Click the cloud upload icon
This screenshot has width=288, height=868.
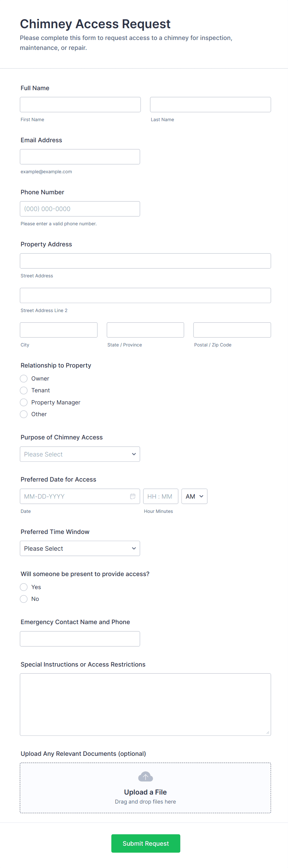pos(145,777)
